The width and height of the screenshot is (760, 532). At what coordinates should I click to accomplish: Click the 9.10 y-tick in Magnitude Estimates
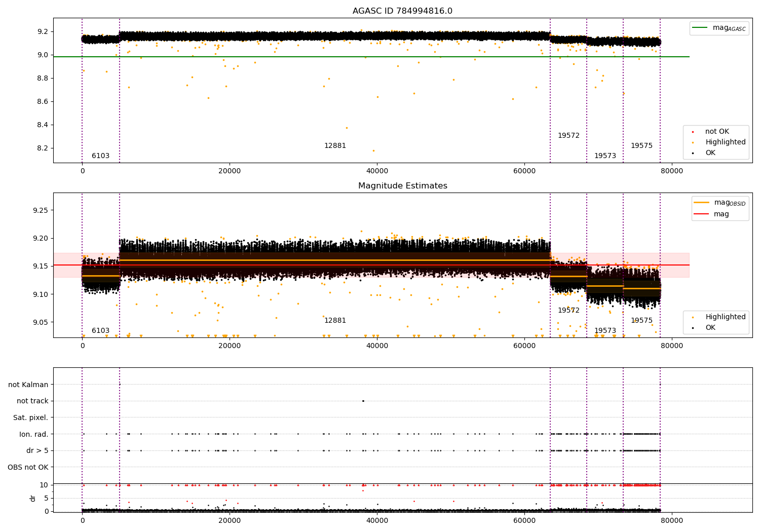pyautogui.click(x=41, y=294)
